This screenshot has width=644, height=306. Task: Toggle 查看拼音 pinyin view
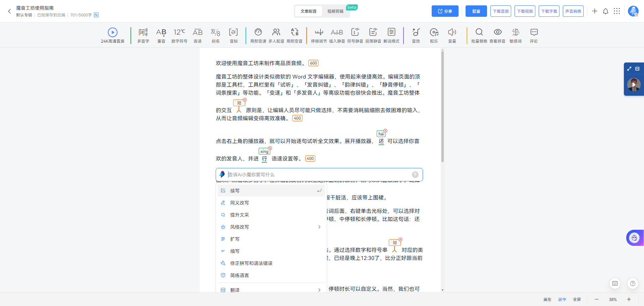497,36
